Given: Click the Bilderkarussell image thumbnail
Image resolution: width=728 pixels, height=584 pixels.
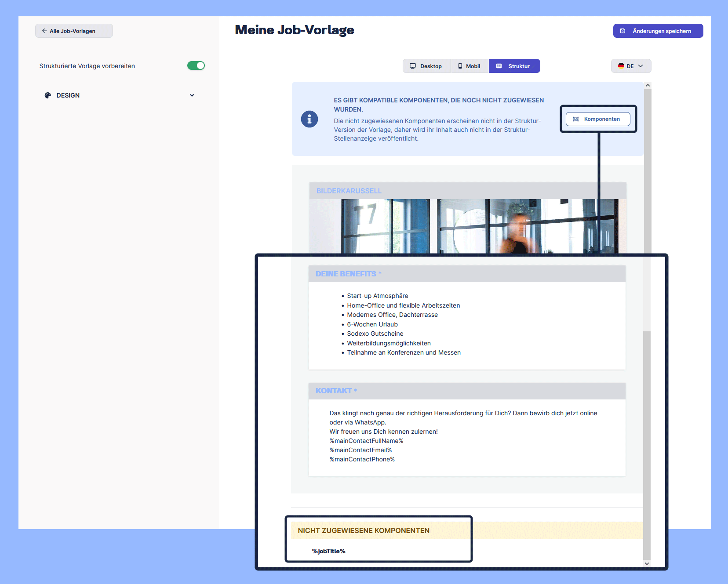Looking at the screenshot, I should (x=467, y=226).
